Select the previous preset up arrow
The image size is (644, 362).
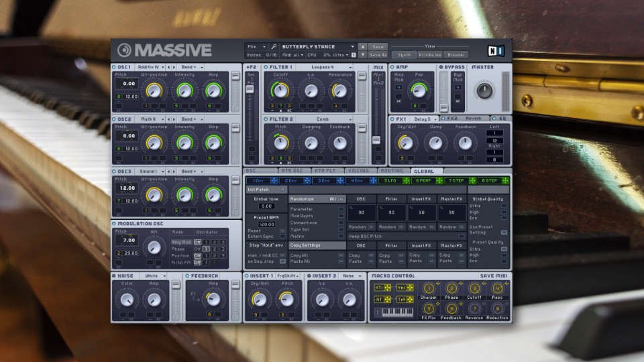click(363, 46)
